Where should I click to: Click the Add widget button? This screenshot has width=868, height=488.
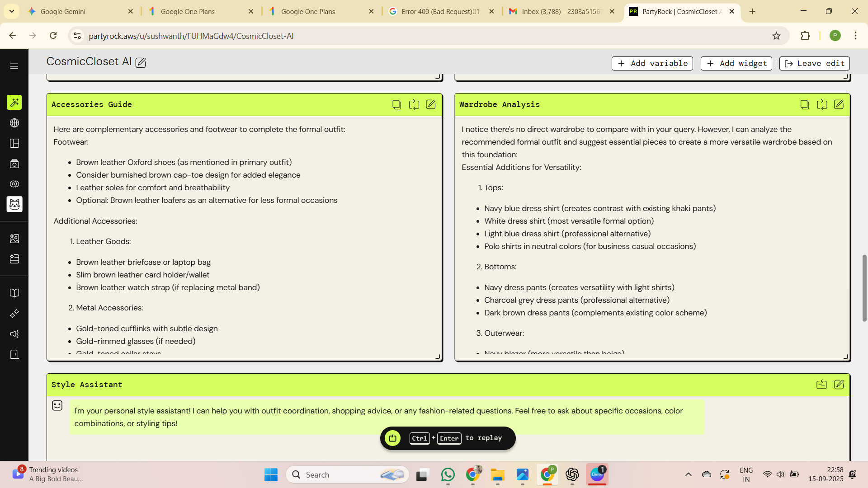(736, 63)
